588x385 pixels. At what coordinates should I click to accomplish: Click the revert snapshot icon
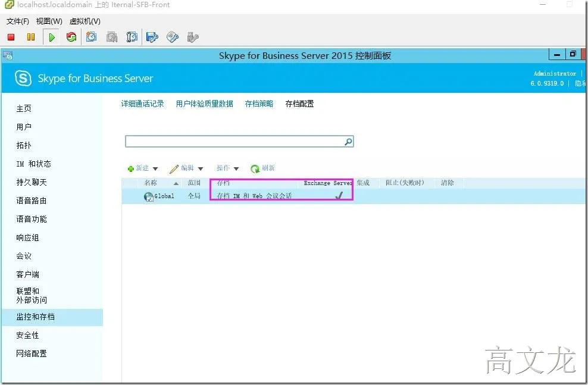pyautogui.click(x=112, y=37)
